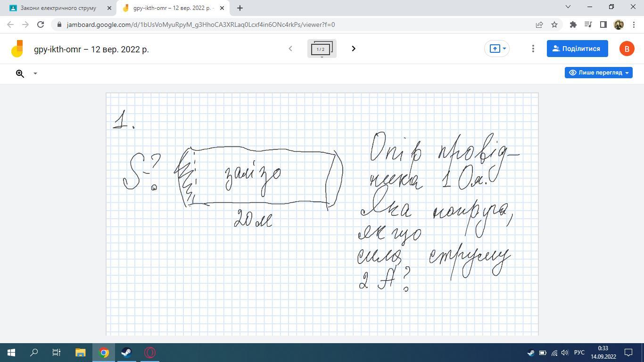The width and height of the screenshot is (644, 362).
Task: Open the Windows Start menu
Action: coord(11,353)
